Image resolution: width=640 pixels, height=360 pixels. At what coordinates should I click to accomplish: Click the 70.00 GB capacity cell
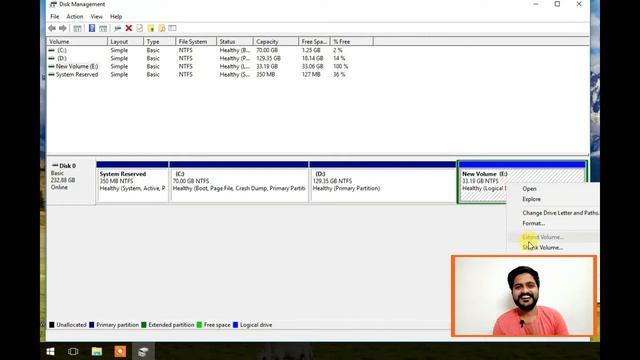[267, 50]
